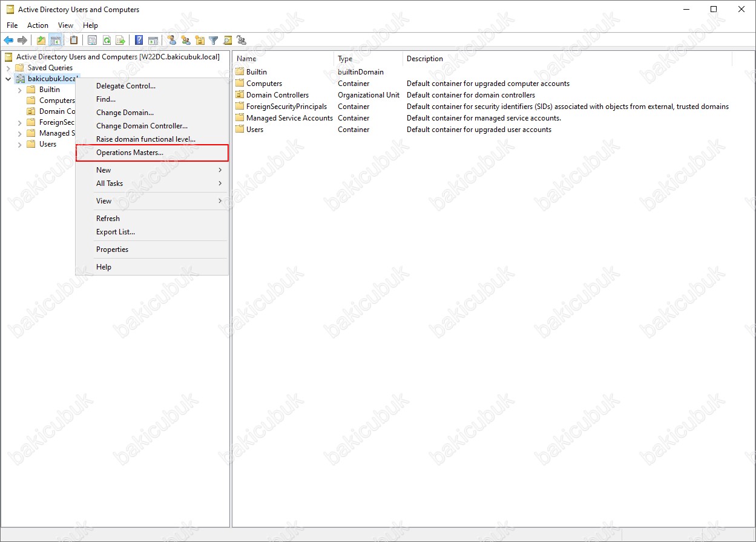Sort by the Type column header

click(x=368, y=59)
